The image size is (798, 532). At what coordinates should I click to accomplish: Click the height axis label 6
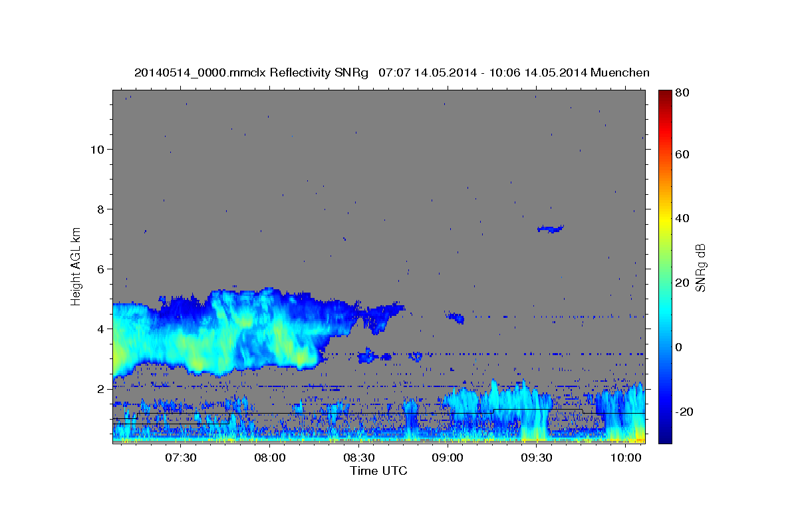pyautogui.click(x=101, y=269)
